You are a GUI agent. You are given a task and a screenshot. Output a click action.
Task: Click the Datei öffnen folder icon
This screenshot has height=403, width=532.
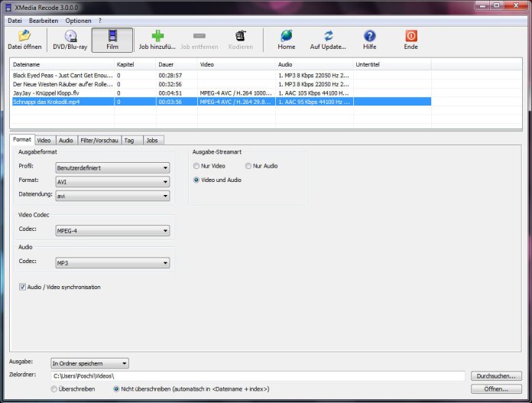[x=24, y=36]
